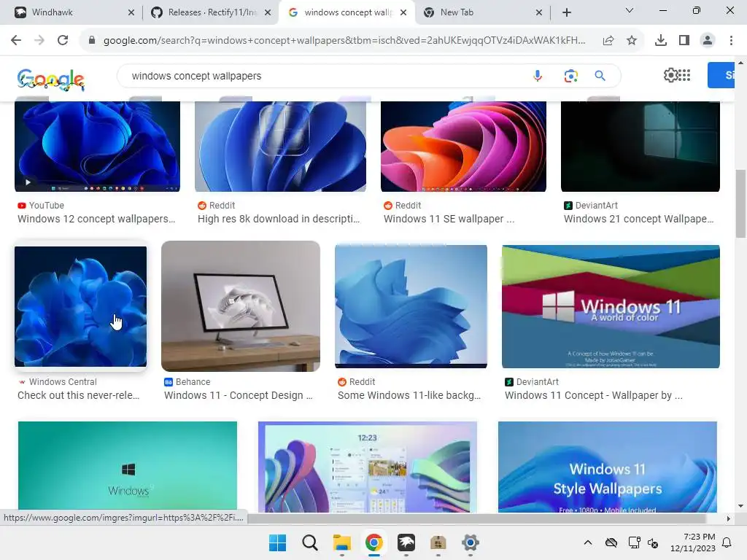The image size is (747, 560).
Task: Open Settings gear in taskbar
Action: (x=471, y=542)
